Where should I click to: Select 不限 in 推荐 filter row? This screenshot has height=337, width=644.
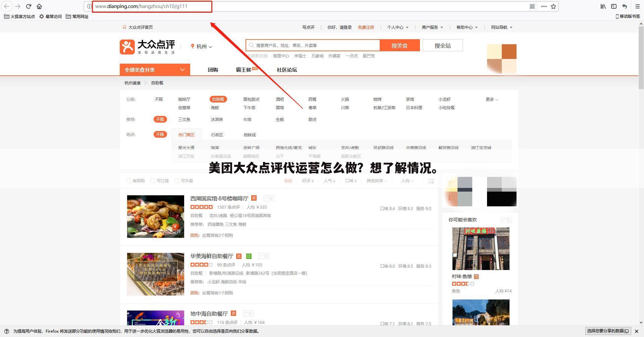coord(160,119)
